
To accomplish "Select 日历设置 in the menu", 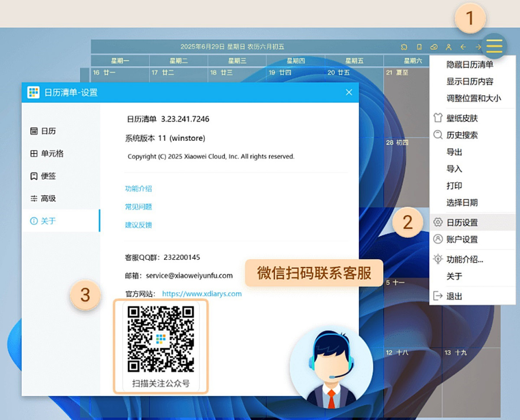I will (x=462, y=223).
